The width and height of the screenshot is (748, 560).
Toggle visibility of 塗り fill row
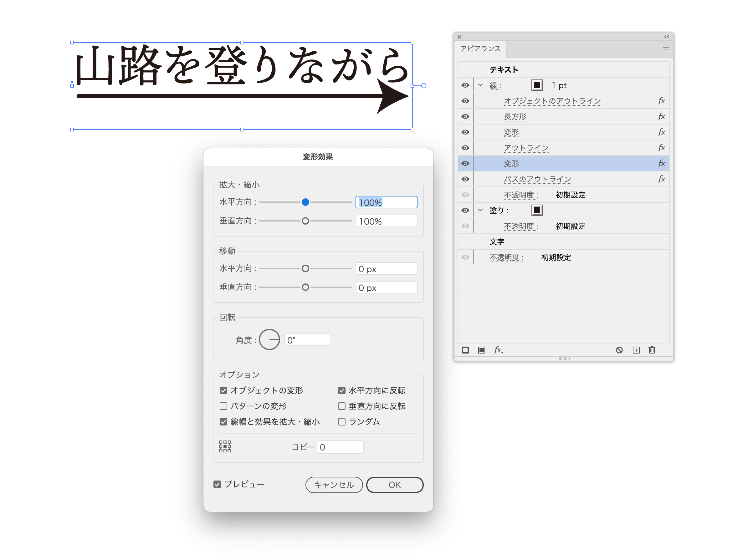pyautogui.click(x=465, y=210)
